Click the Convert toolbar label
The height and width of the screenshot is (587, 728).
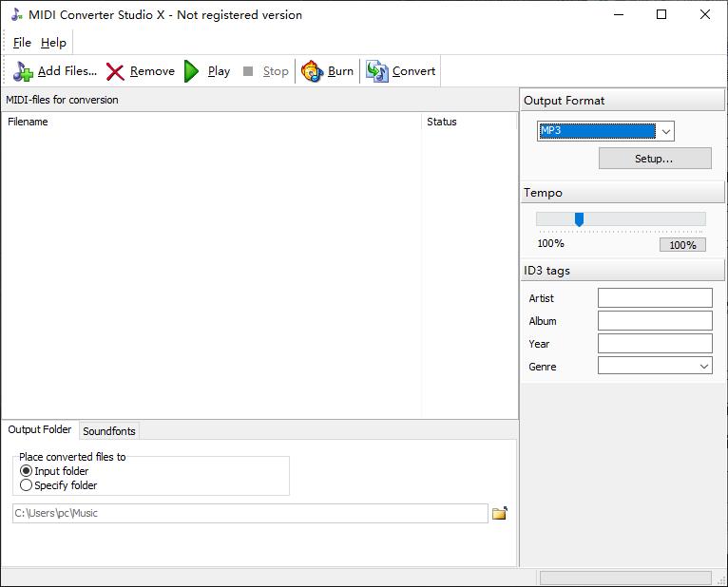pos(413,71)
